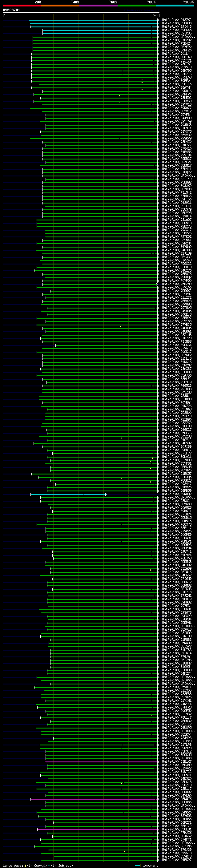
Task: Select label UniRef100_A9RTE5
Action: 176,84
